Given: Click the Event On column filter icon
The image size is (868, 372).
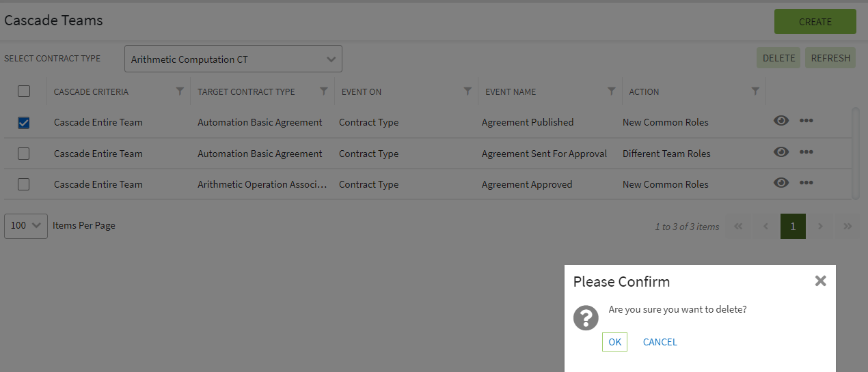Looking at the screenshot, I should [x=467, y=91].
